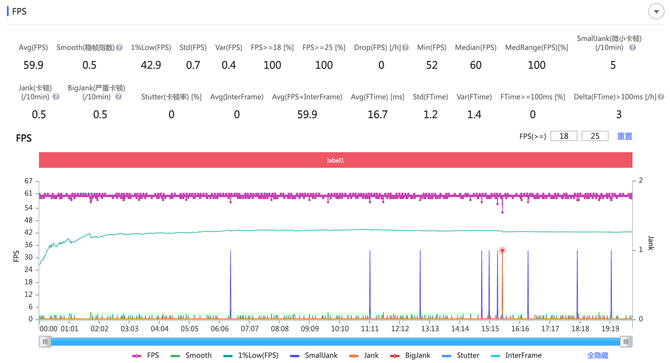Viewport: 670px width, 363px height.
Task: Toggle the Stutter legend entry
Action: click(460, 355)
